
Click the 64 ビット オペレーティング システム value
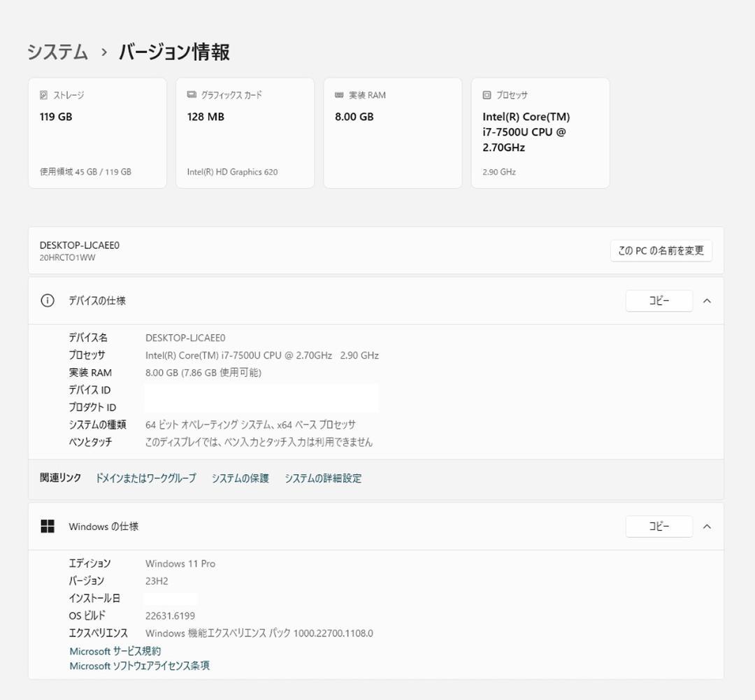point(250,424)
